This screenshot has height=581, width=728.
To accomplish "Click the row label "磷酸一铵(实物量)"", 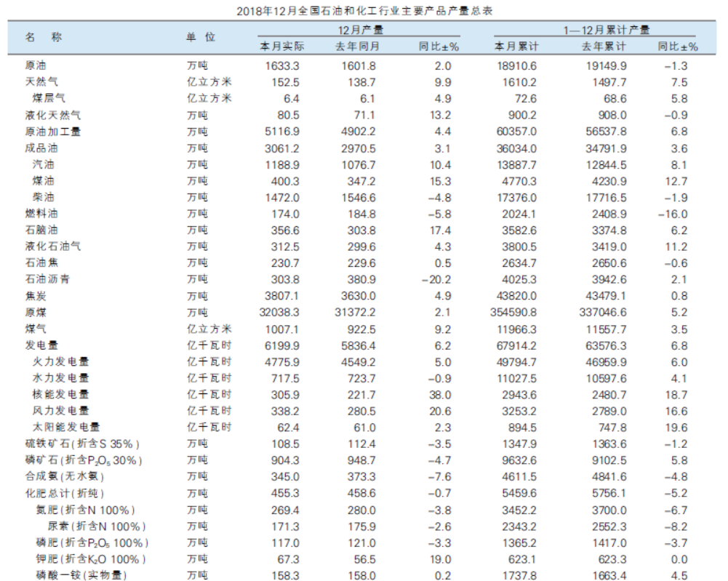I will 81,575.
